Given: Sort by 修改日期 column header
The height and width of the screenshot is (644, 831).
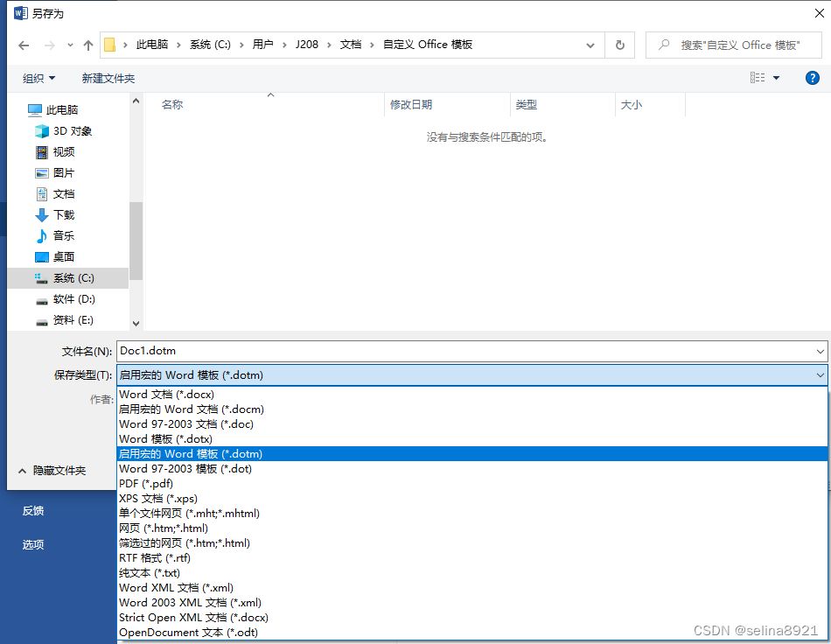Looking at the screenshot, I should pyautogui.click(x=411, y=104).
